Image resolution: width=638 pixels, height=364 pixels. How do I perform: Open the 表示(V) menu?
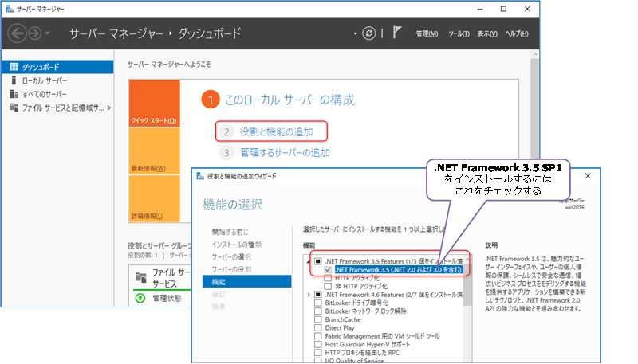[487, 33]
